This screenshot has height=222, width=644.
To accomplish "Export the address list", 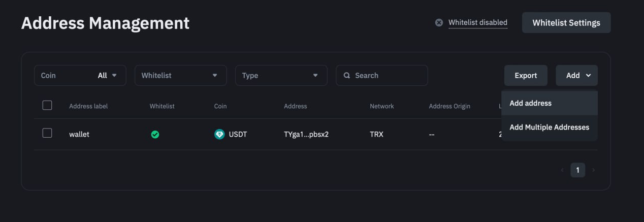I will (526, 75).
